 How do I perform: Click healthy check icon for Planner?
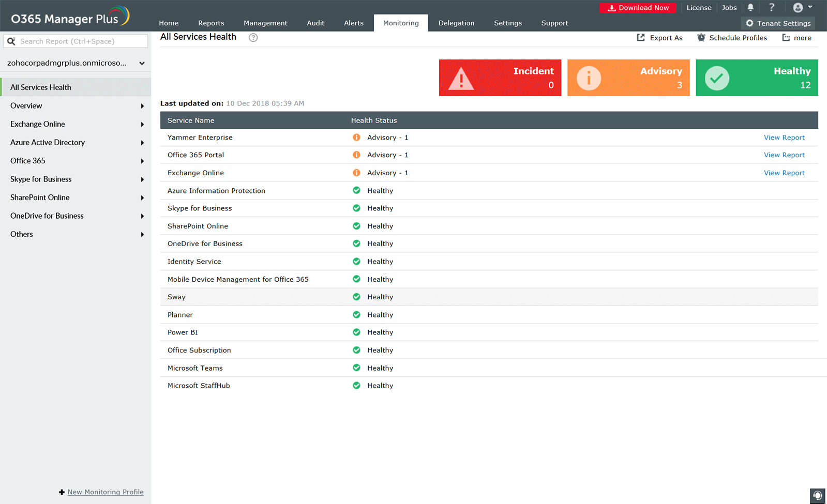click(x=356, y=314)
